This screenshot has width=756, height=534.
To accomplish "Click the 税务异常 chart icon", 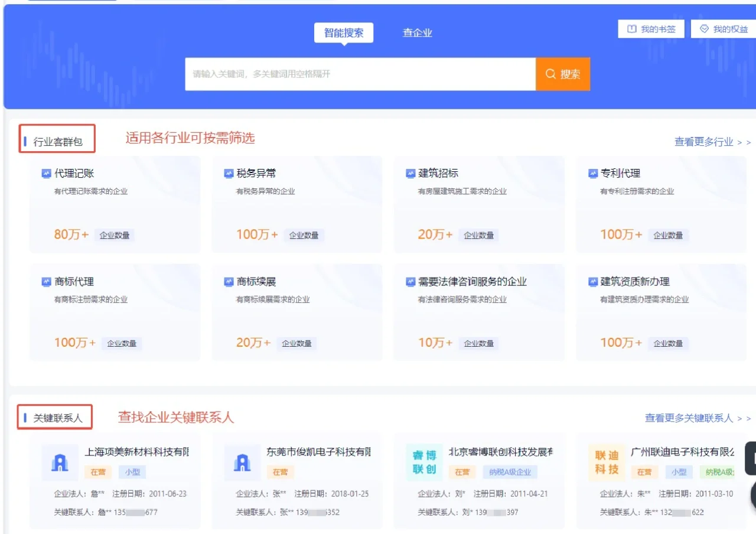I will coord(229,172).
